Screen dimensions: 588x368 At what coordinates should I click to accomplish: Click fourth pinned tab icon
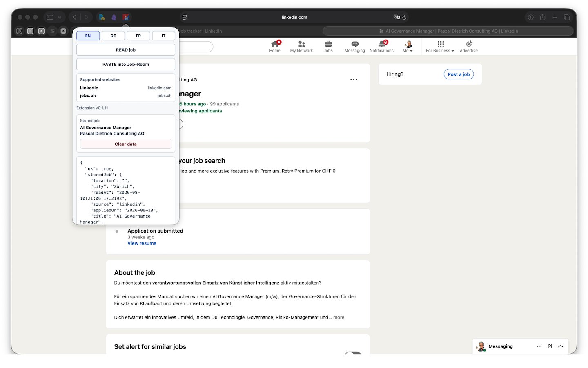pyautogui.click(x=52, y=31)
